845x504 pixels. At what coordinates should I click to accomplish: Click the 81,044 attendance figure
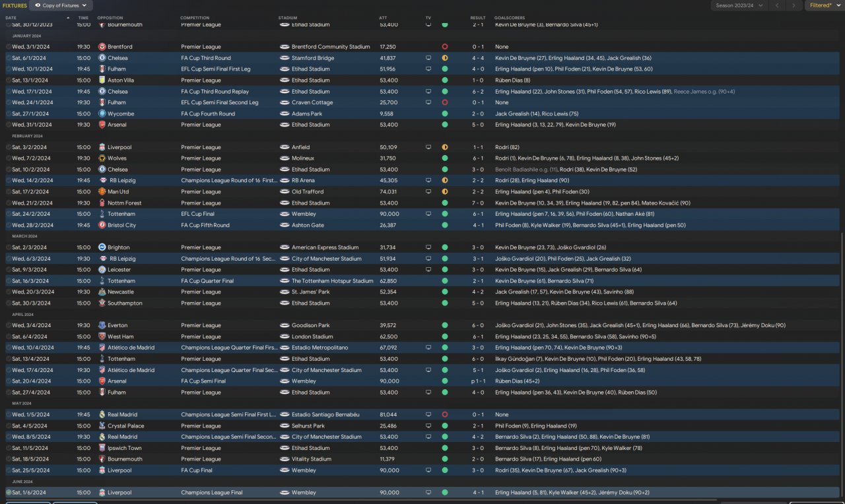[388, 414]
